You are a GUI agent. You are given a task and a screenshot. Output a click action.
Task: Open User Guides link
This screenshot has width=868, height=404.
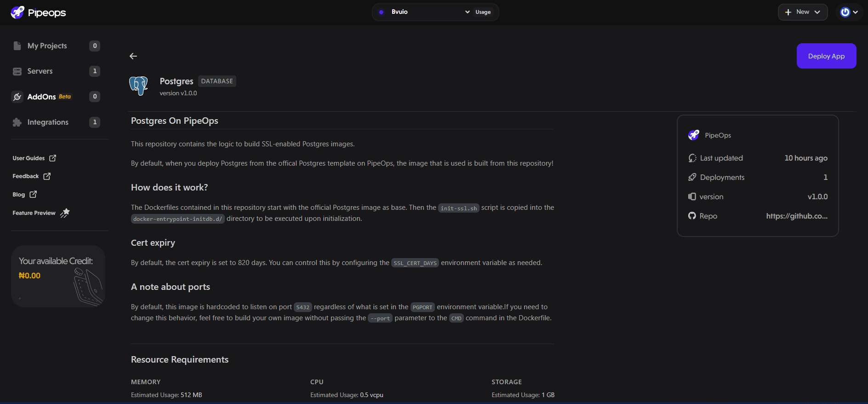(x=34, y=158)
